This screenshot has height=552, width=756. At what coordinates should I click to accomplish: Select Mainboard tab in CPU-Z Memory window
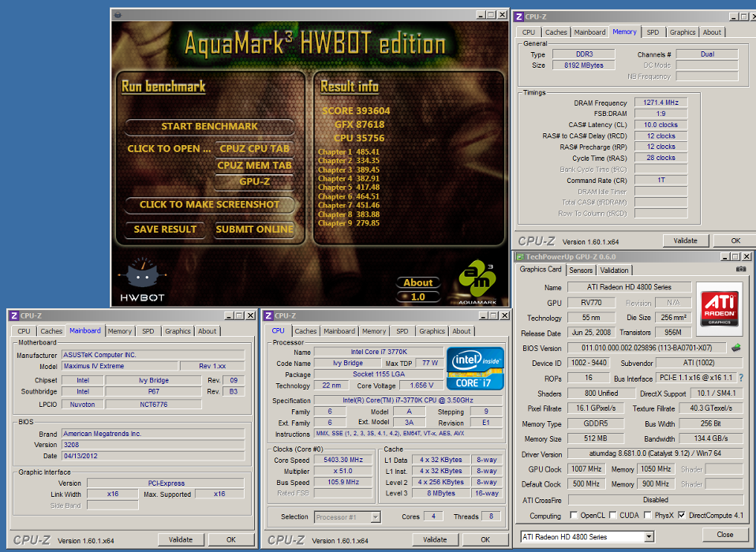click(589, 32)
